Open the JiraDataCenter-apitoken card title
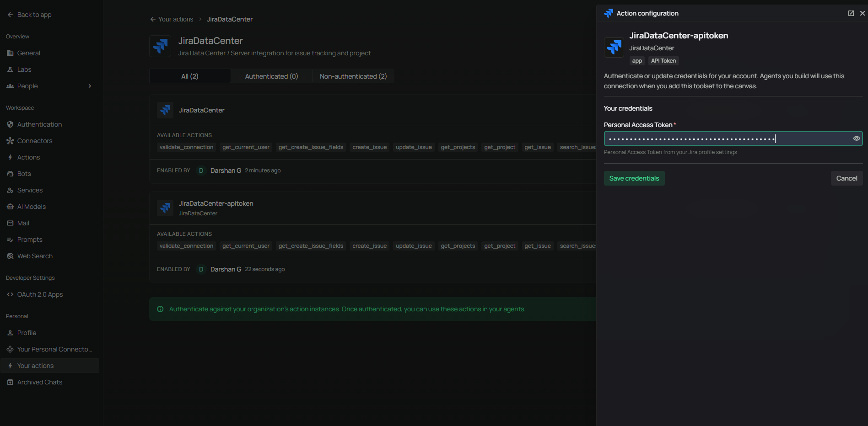868x426 pixels. click(x=216, y=203)
